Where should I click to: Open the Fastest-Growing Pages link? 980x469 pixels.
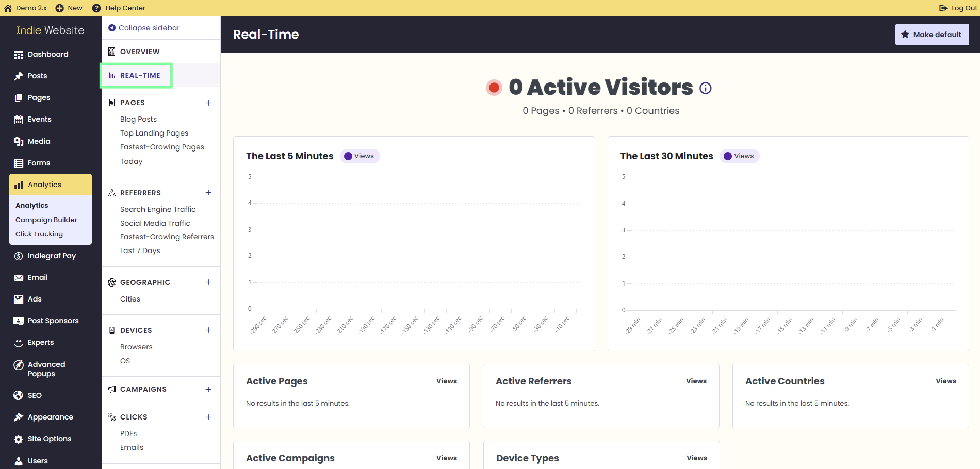click(162, 147)
